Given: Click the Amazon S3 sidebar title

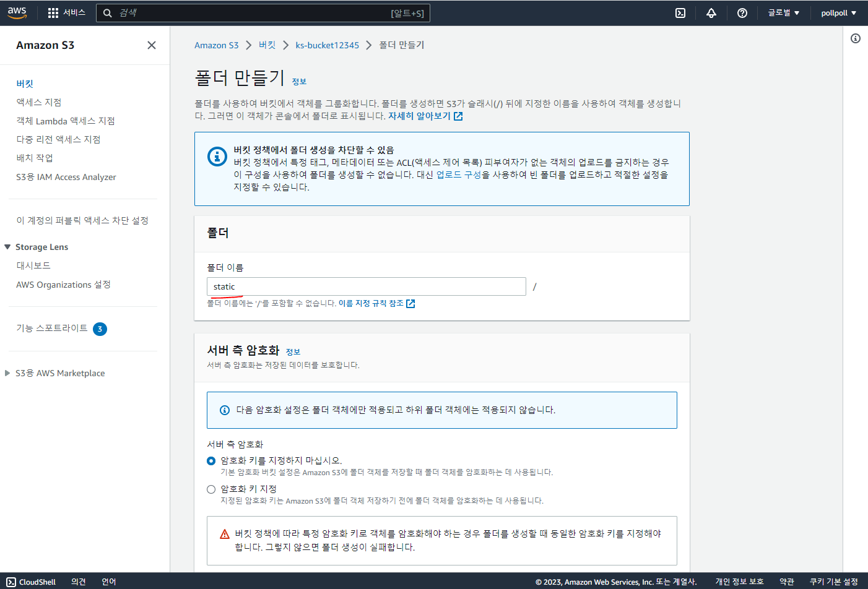Looking at the screenshot, I should (x=45, y=45).
